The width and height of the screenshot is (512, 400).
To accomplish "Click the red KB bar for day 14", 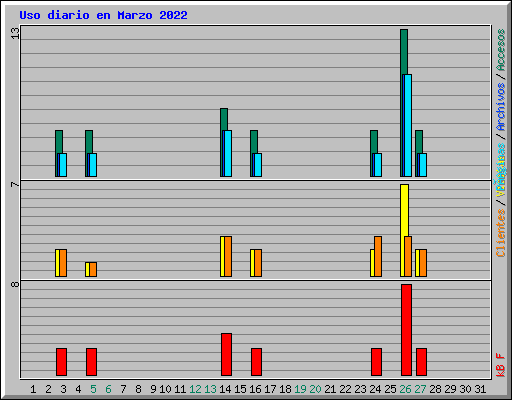I will [226, 354].
